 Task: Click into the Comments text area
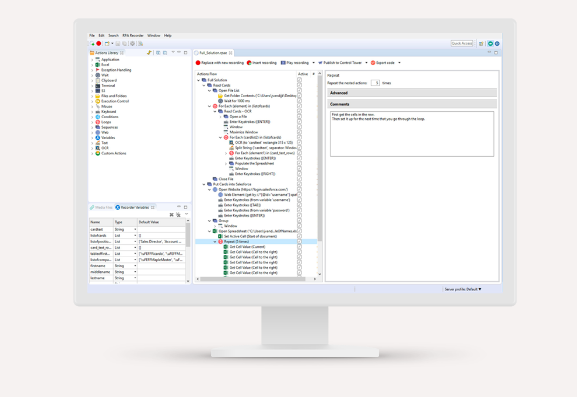click(412, 134)
